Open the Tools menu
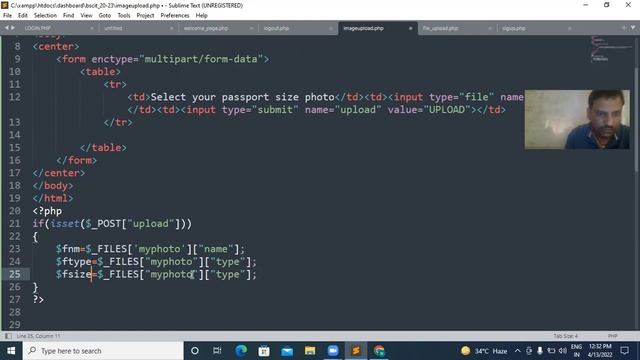 point(124,16)
